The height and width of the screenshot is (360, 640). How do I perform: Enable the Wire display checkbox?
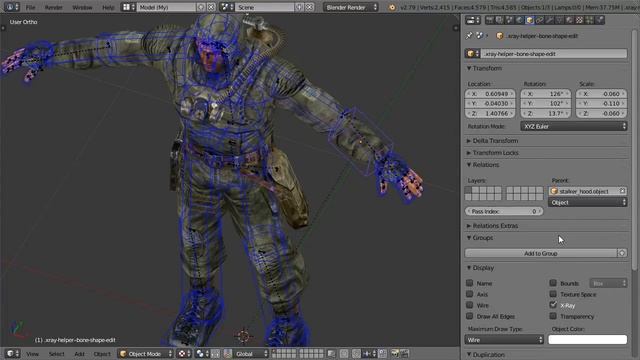click(469, 305)
